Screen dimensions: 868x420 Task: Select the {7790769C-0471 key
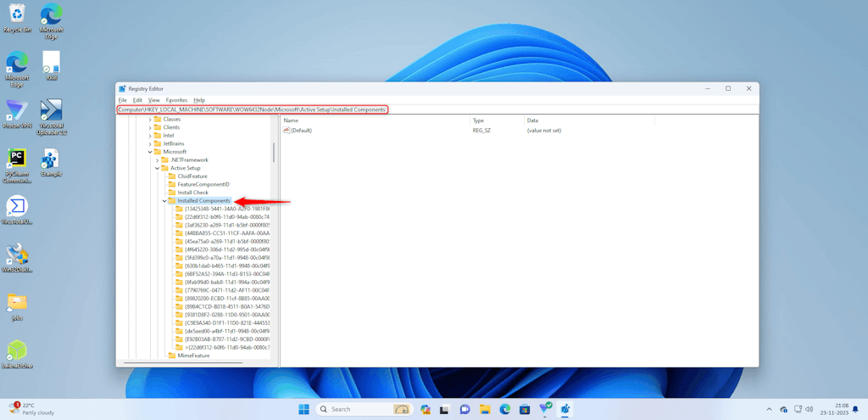[x=227, y=290]
